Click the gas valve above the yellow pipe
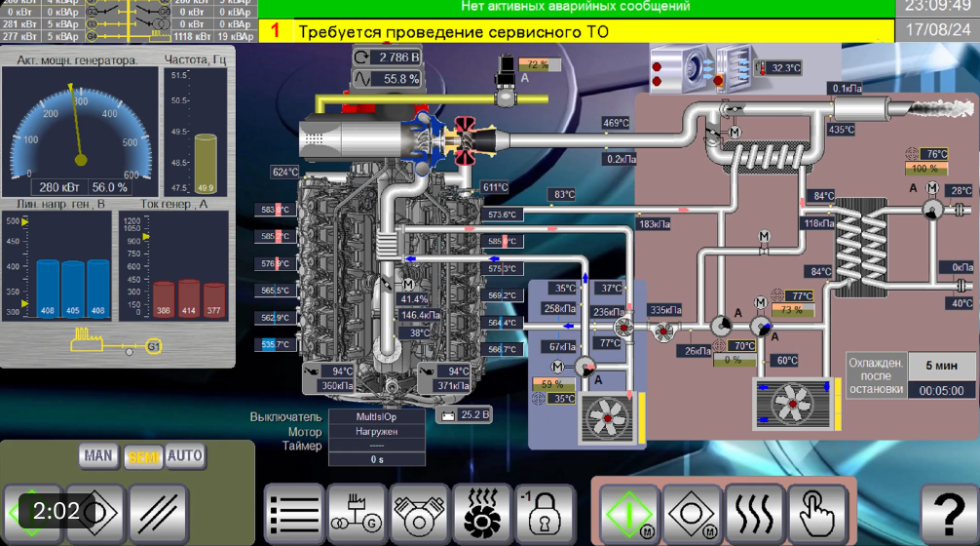The image size is (980, 546). (x=506, y=79)
